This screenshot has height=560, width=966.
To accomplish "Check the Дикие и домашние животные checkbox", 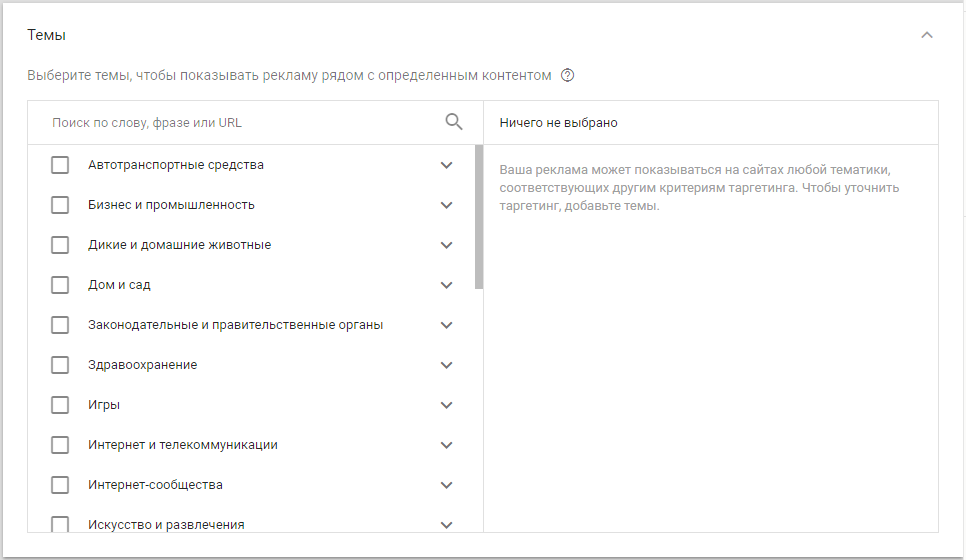I will (x=60, y=245).
